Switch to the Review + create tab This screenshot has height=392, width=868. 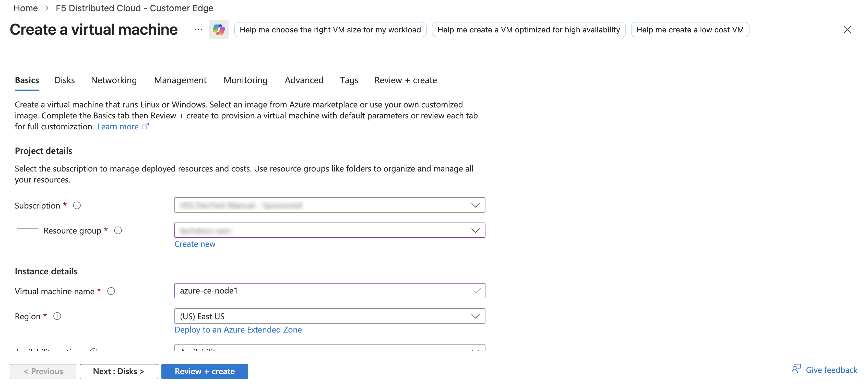[405, 80]
